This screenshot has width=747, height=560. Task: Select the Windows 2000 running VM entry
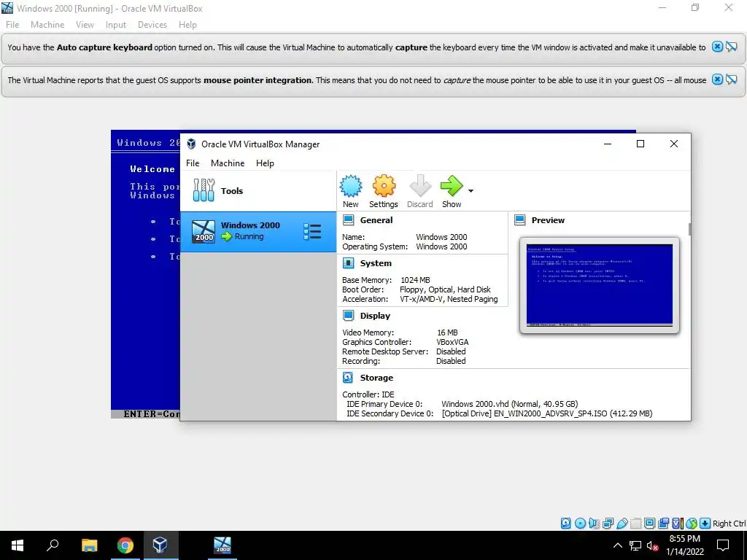258,231
